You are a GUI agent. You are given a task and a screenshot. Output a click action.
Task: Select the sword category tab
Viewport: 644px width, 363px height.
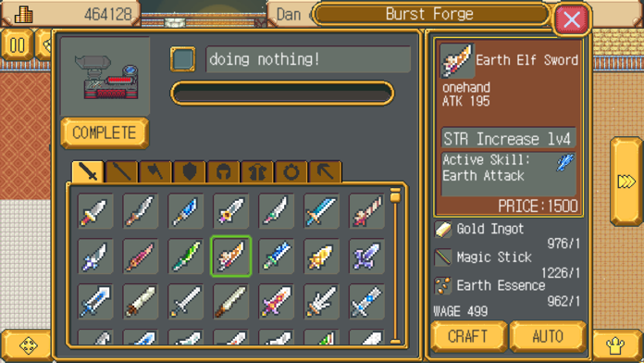point(88,171)
